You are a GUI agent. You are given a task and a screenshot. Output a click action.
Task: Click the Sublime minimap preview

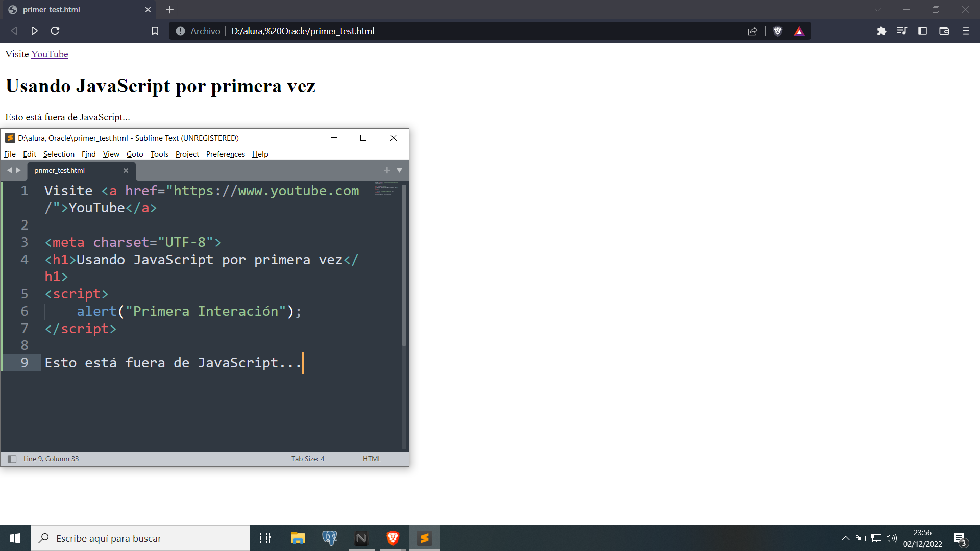tap(386, 189)
